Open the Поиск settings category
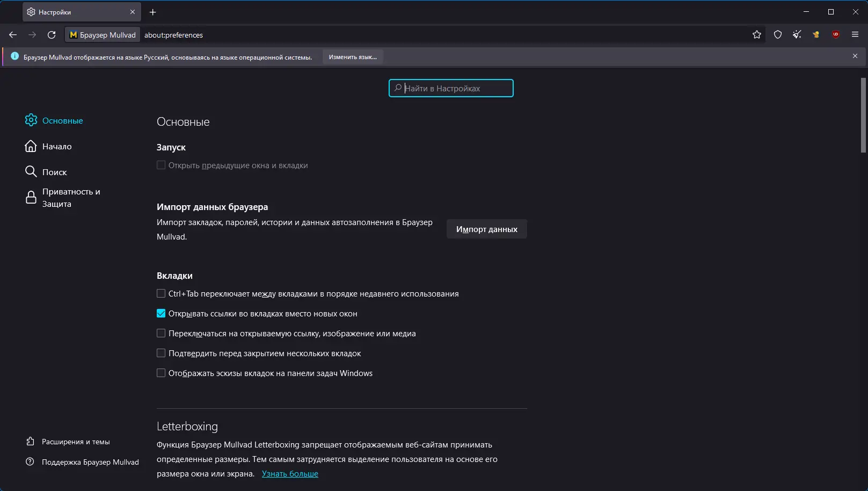Image resolution: width=868 pixels, height=491 pixels. click(x=54, y=172)
